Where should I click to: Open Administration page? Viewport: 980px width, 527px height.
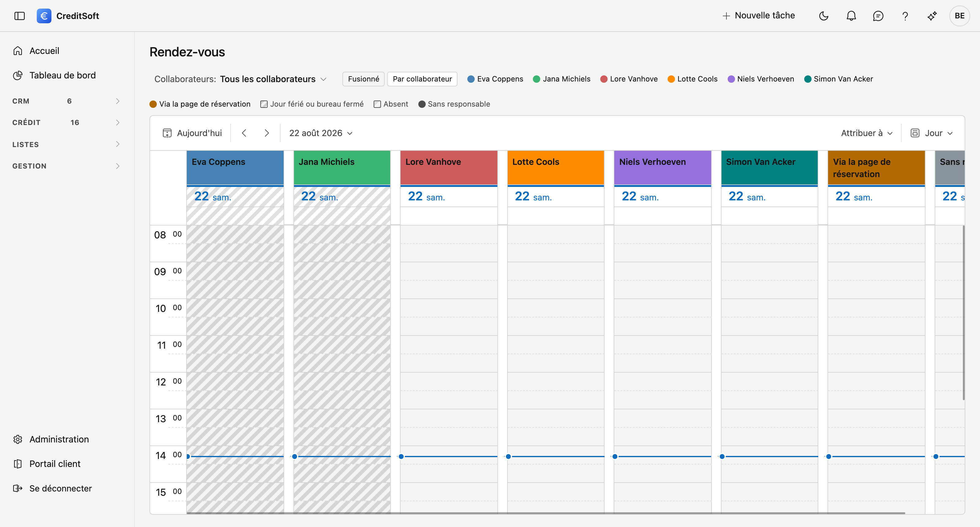[x=59, y=439]
